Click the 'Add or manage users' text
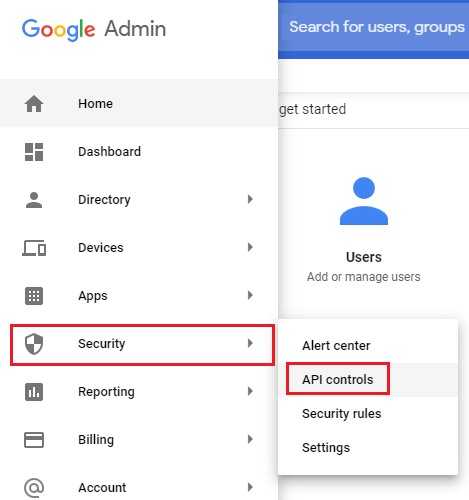This screenshot has height=500, width=469. [364, 277]
